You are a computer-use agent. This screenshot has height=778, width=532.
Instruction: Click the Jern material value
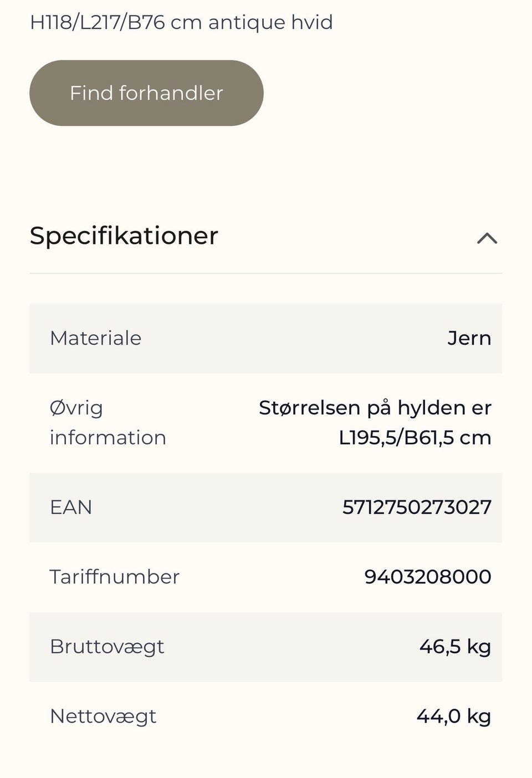469,338
